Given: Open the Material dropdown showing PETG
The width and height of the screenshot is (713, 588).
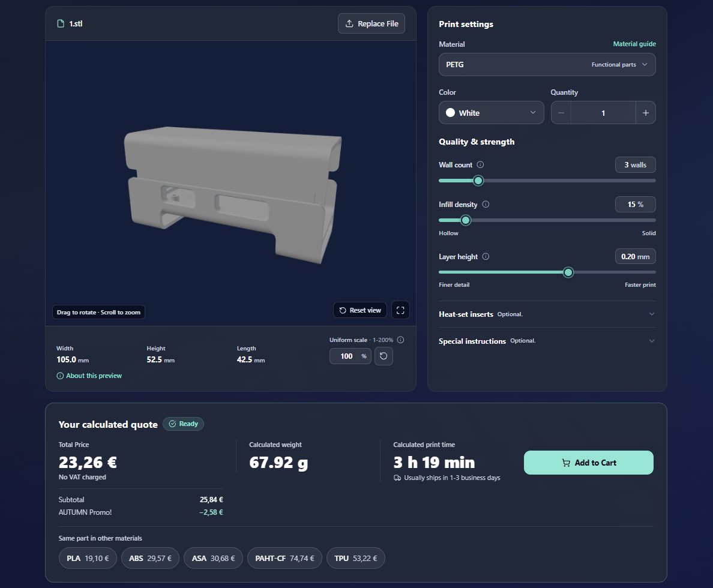Looking at the screenshot, I should coord(547,65).
